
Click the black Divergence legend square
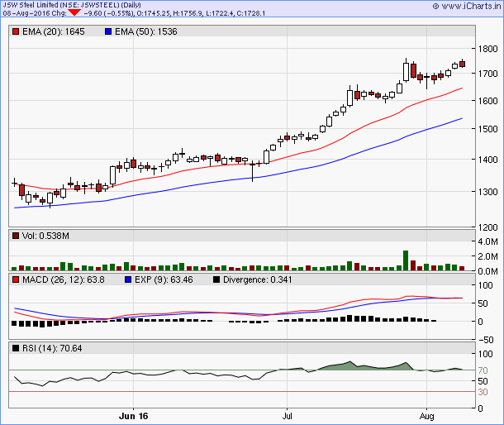(216, 279)
